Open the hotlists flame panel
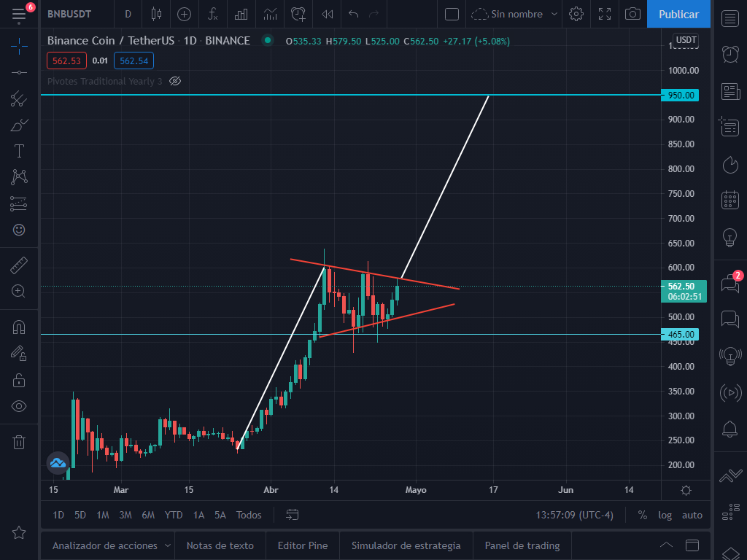 point(729,164)
